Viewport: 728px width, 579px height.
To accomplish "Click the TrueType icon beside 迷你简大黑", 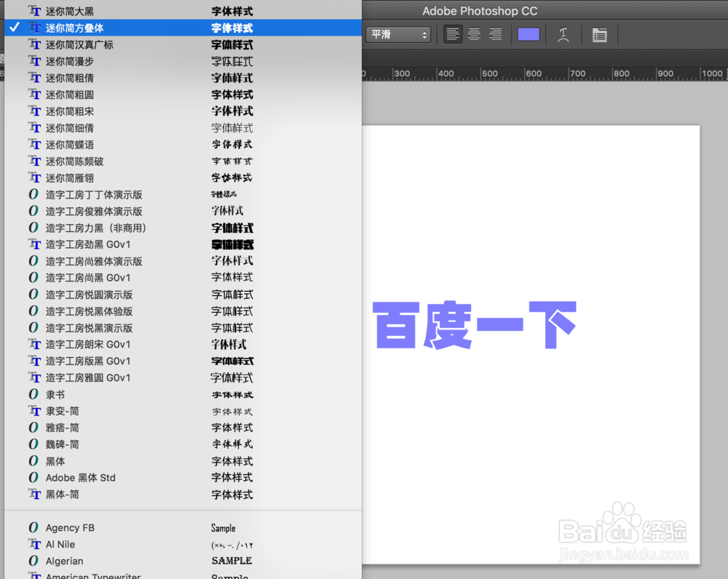I will (34, 11).
